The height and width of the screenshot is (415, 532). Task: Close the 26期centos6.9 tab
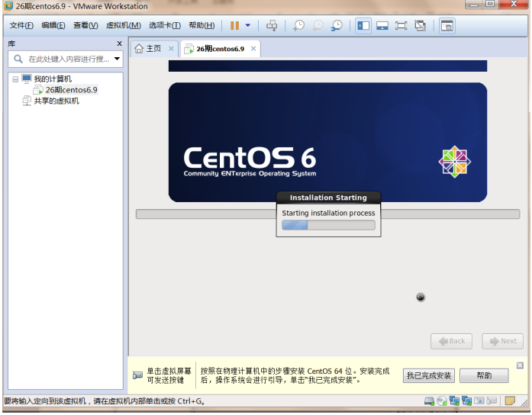point(253,49)
